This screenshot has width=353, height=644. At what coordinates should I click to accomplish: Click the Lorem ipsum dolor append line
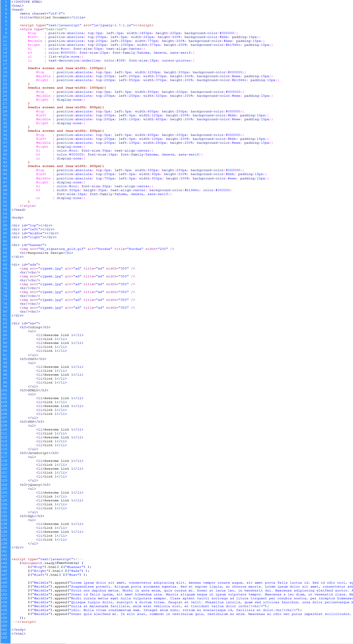pyautogui.click(x=190, y=583)
